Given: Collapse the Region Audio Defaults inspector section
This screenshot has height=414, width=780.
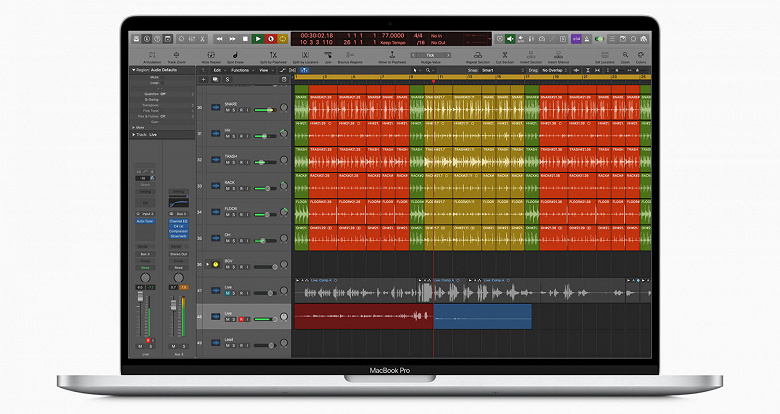Looking at the screenshot, I should tap(133, 71).
